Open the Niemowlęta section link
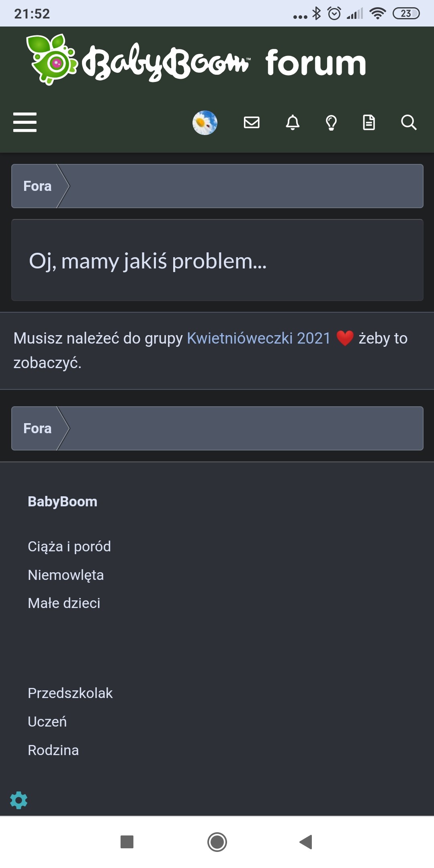Image resolution: width=434 pixels, height=868 pixels. [66, 575]
